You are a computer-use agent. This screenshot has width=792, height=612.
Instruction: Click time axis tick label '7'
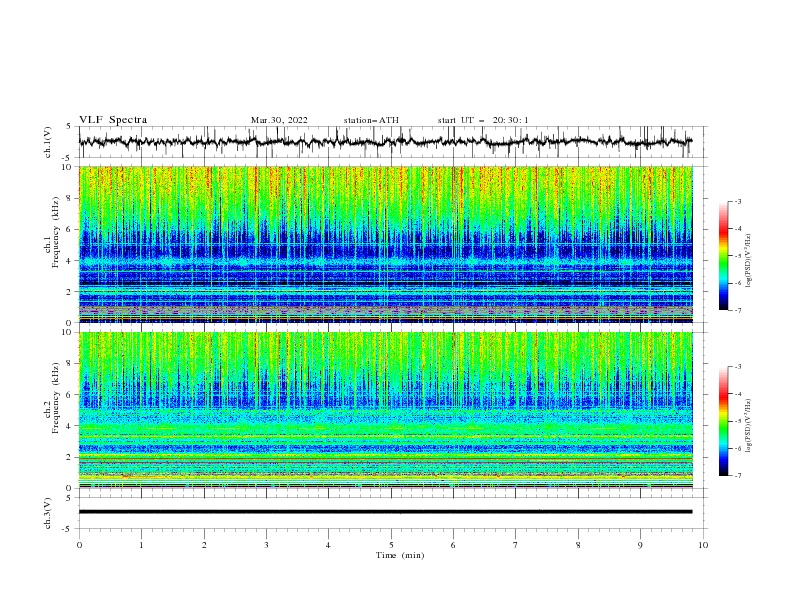pyautogui.click(x=516, y=545)
